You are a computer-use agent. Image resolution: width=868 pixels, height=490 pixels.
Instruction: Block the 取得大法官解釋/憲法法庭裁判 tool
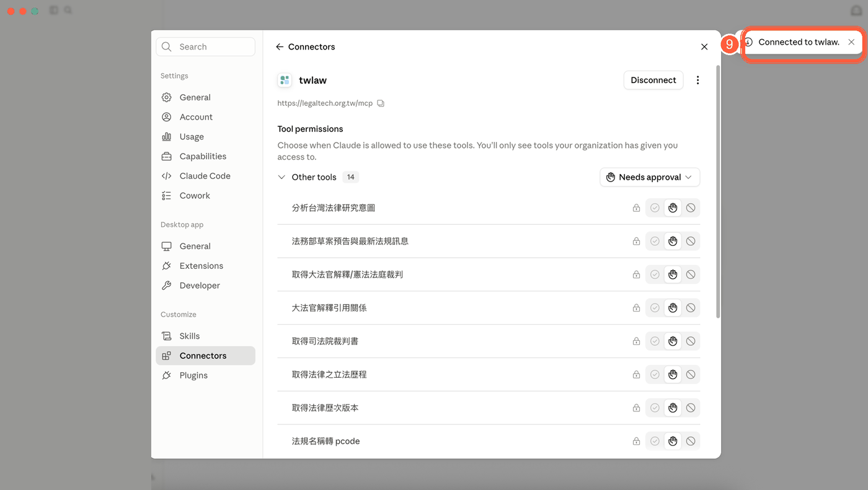(691, 274)
